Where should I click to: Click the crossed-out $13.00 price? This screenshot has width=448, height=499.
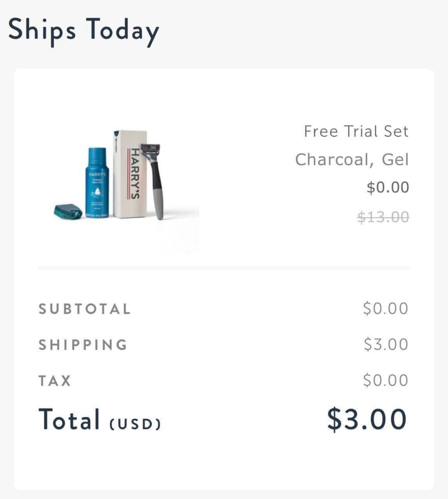[383, 216]
